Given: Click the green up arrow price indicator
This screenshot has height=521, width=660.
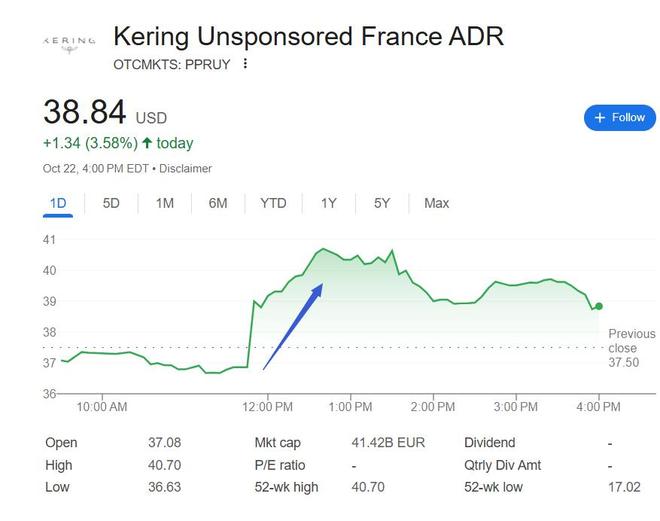Looking at the screenshot, I should click(147, 143).
